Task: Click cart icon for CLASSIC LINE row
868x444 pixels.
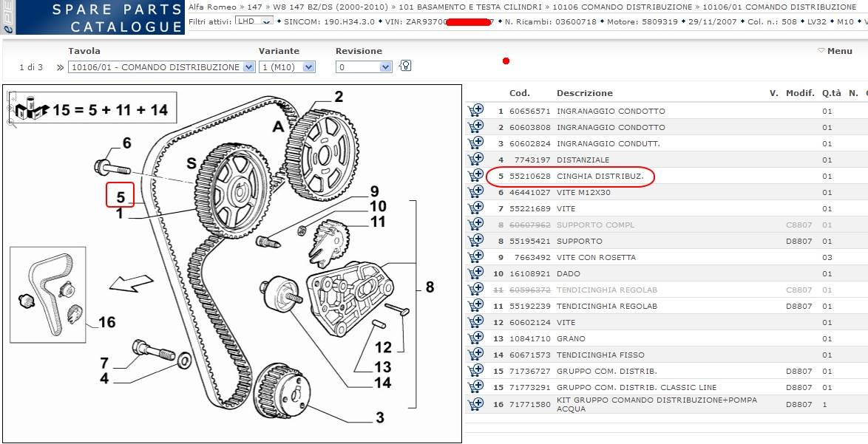Action: 475,387
